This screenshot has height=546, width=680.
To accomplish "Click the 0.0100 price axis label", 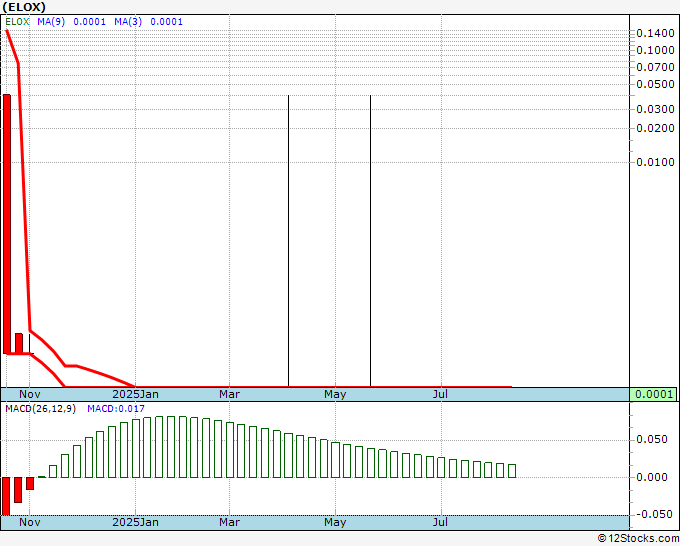I will coord(654,162).
